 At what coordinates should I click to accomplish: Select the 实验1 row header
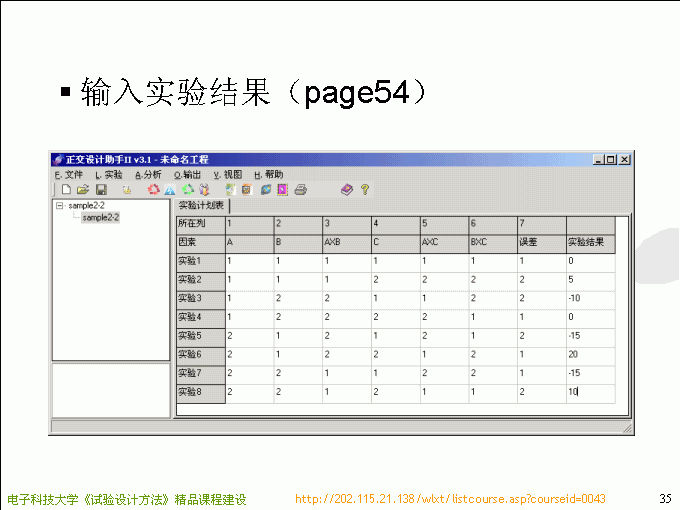pos(200,261)
